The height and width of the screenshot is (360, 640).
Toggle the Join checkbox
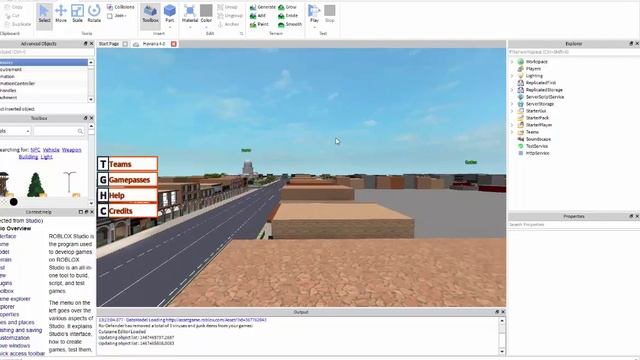click(110, 16)
